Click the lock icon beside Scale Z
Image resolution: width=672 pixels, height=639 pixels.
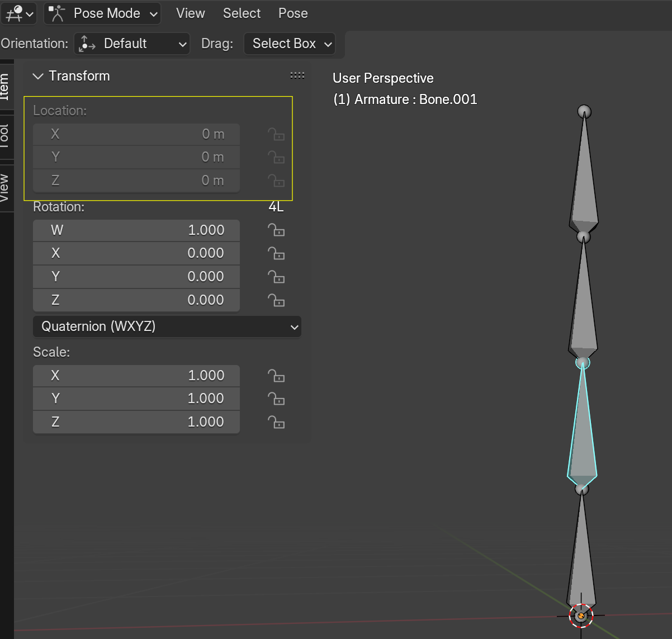point(276,422)
